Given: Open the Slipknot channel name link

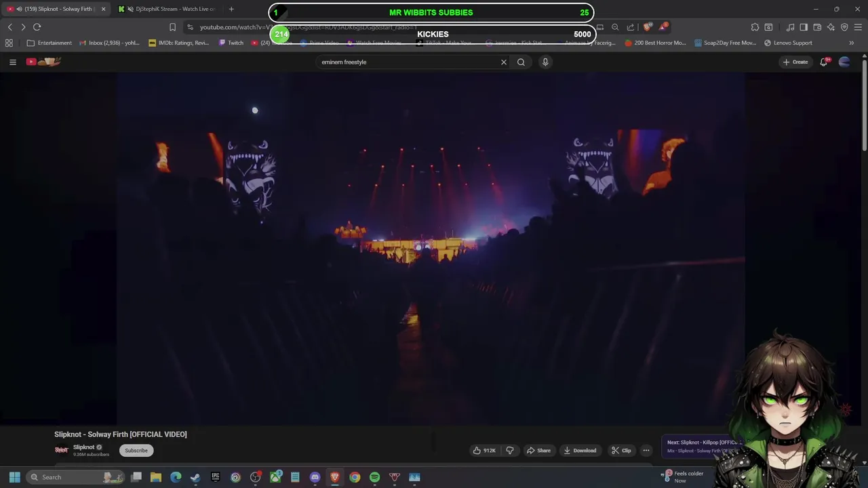Looking at the screenshot, I should tap(84, 447).
